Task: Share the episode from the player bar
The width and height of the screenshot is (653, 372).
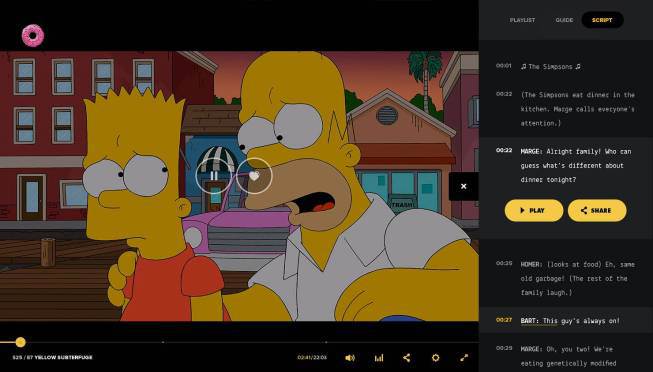Action: [407, 358]
